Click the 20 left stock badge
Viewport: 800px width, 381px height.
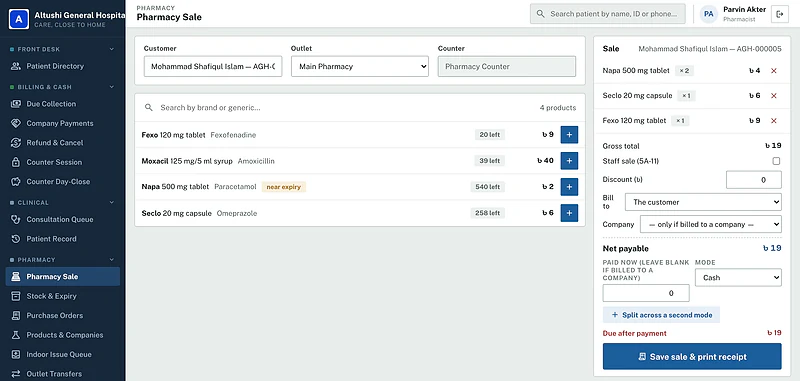click(490, 135)
